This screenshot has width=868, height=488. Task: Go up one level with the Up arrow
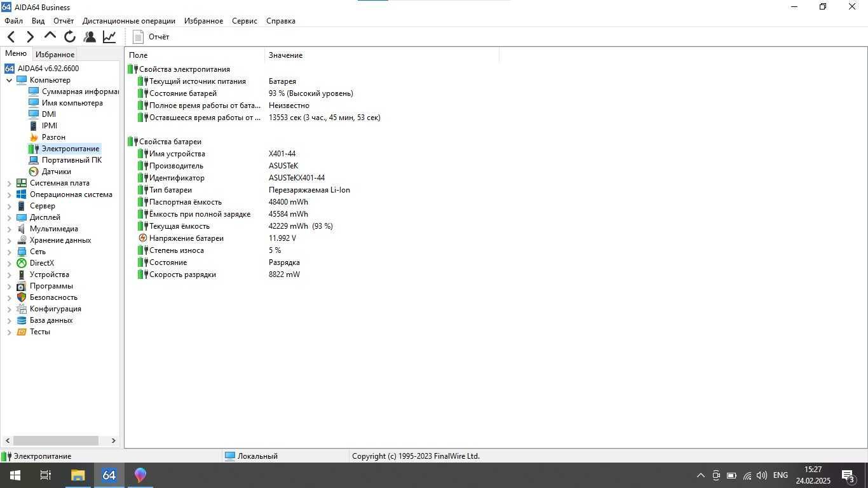click(50, 36)
